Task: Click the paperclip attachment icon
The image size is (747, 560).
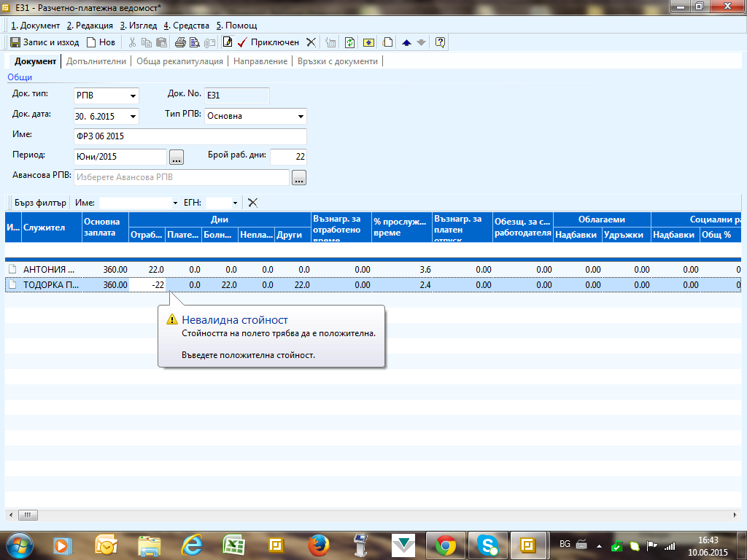Action: tap(209, 42)
